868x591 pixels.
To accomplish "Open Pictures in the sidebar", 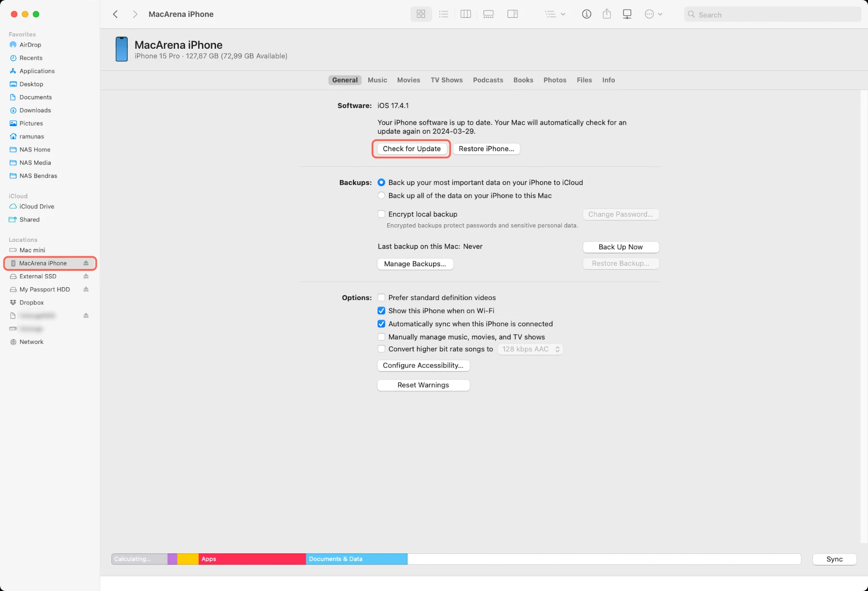I will 31,123.
